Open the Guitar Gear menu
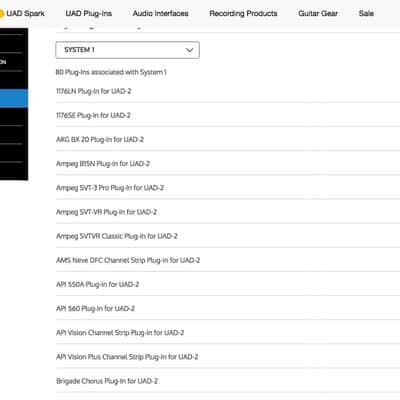The image size is (400, 400). pyautogui.click(x=318, y=14)
